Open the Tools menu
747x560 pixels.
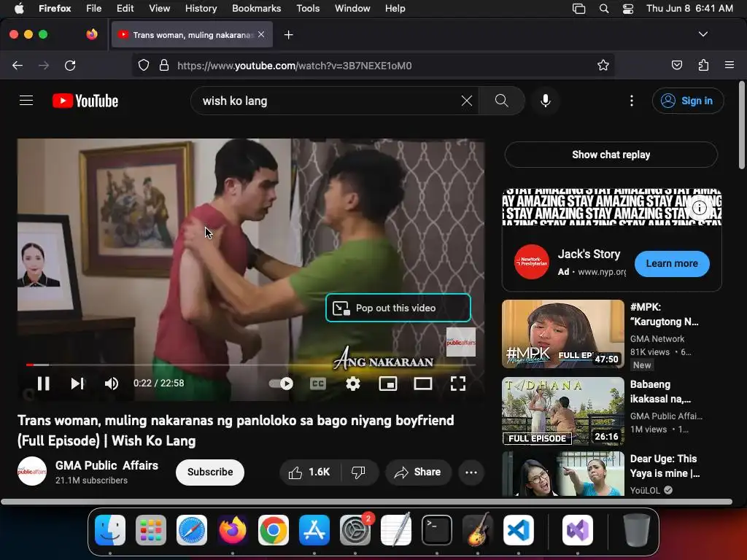coord(308,8)
